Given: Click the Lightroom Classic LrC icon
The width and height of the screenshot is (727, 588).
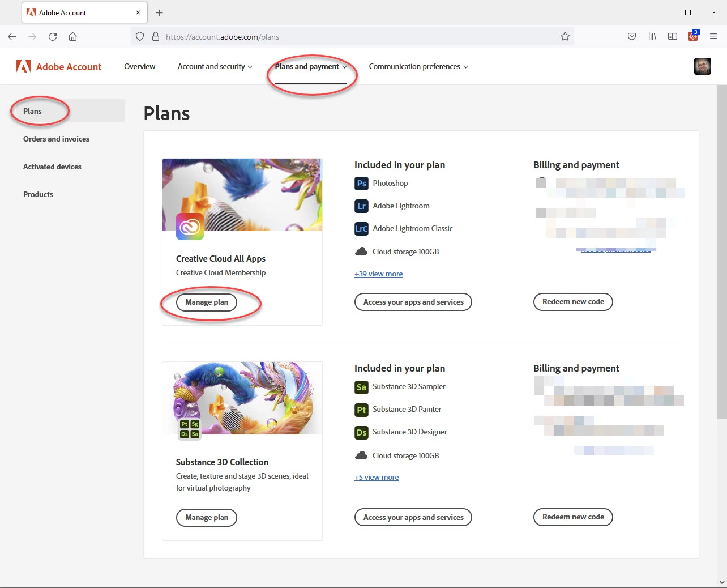Looking at the screenshot, I should [361, 229].
